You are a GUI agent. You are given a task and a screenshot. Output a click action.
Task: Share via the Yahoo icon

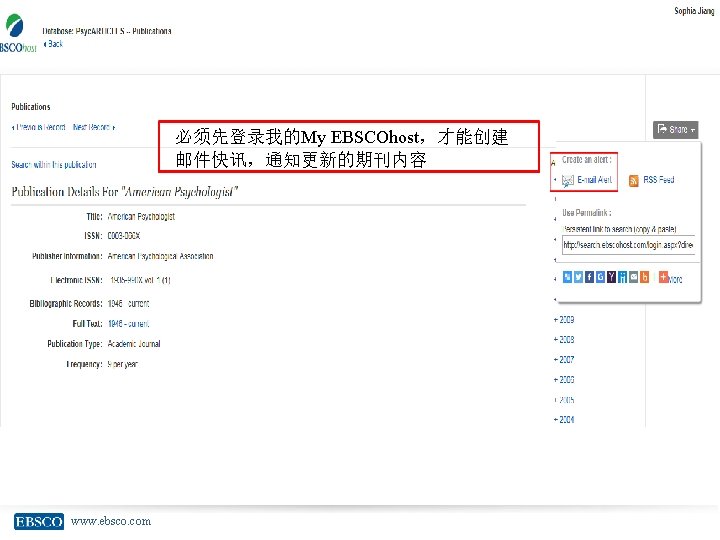(x=612, y=277)
